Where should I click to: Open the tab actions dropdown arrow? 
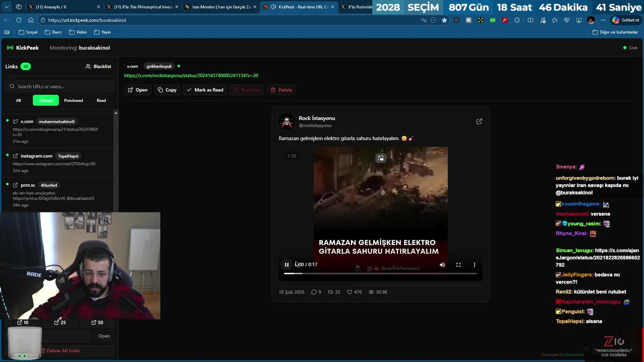coord(6,7)
